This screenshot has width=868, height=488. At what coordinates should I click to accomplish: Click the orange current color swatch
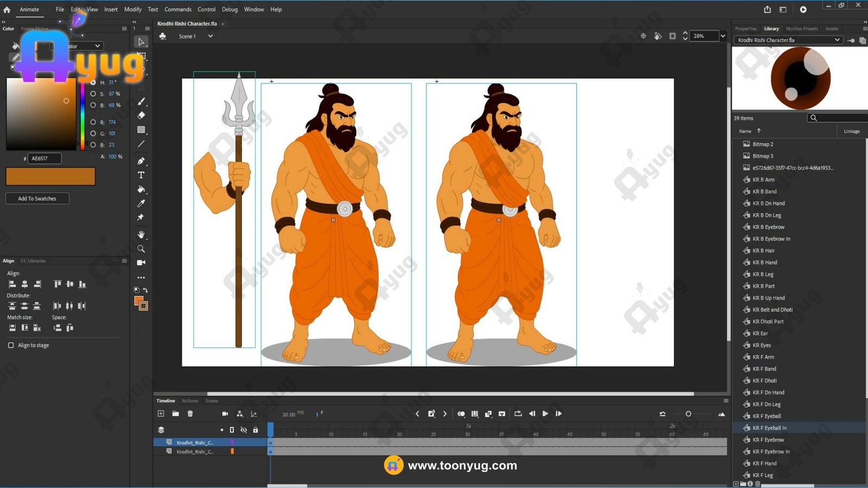(x=50, y=176)
